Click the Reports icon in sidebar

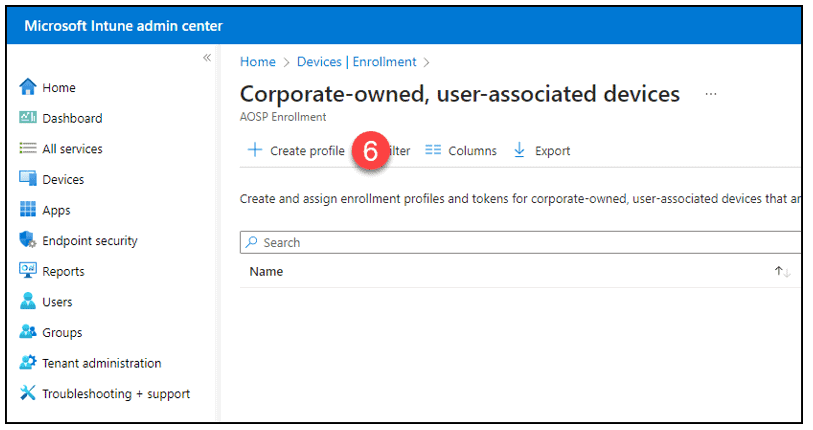(27, 271)
